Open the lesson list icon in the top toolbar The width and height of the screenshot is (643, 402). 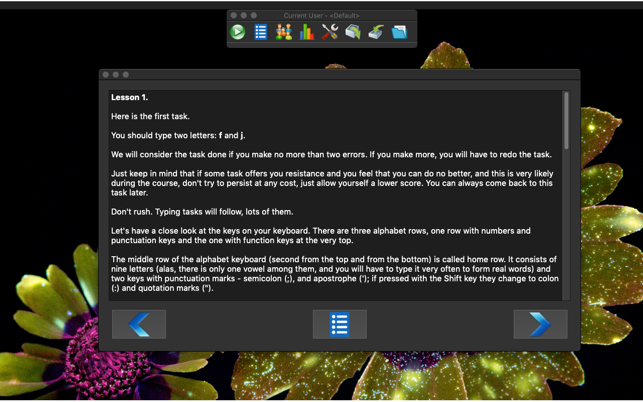coord(260,32)
